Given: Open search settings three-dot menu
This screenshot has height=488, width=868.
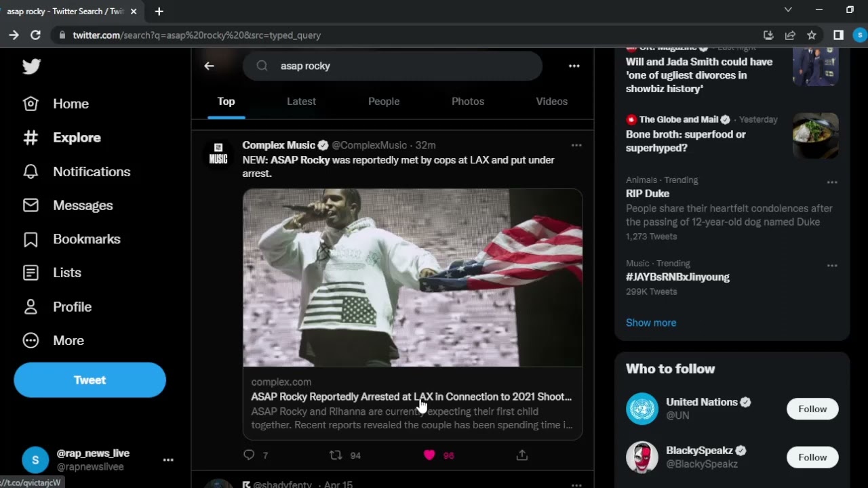Looking at the screenshot, I should (x=574, y=66).
